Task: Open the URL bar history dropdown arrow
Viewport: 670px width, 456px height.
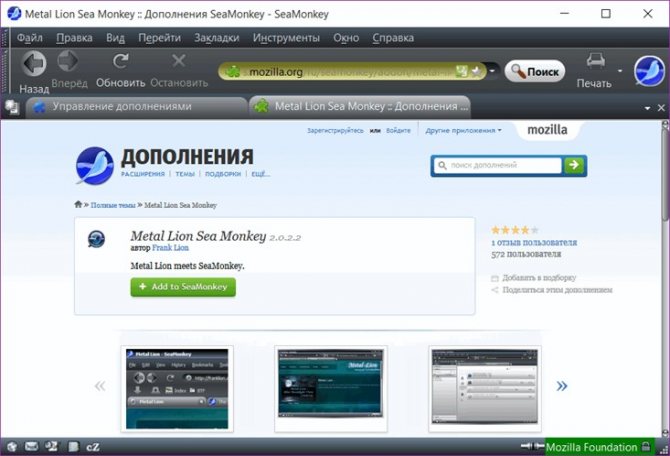Action: (x=492, y=71)
